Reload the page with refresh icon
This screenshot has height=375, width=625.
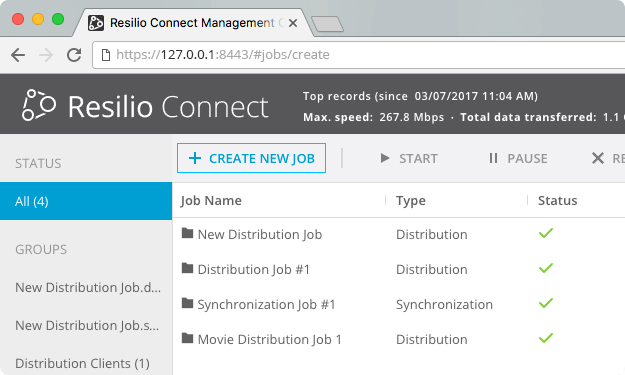[74, 55]
